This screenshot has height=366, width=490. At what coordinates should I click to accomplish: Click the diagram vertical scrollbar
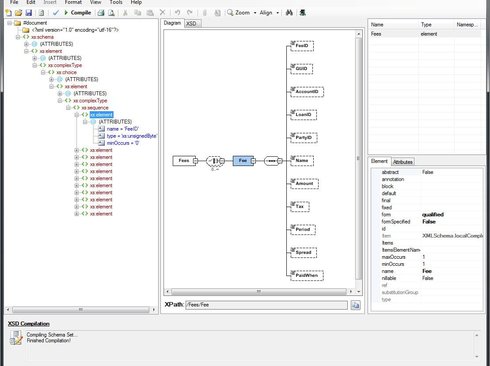click(x=359, y=158)
